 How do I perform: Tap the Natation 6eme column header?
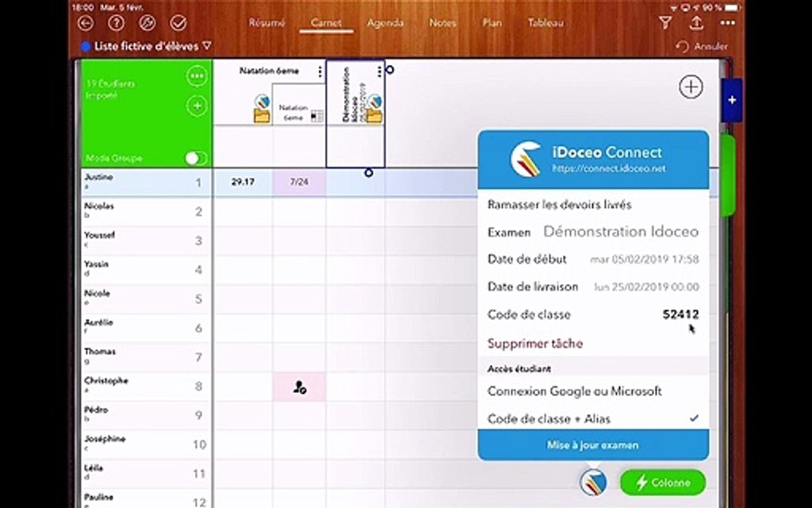tap(269, 71)
